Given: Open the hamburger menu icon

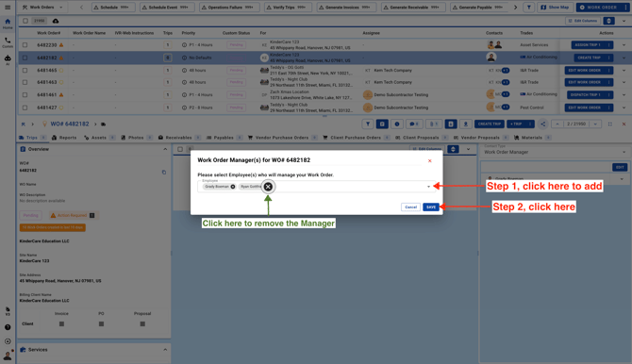Looking at the screenshot, I should pos(8,8).
